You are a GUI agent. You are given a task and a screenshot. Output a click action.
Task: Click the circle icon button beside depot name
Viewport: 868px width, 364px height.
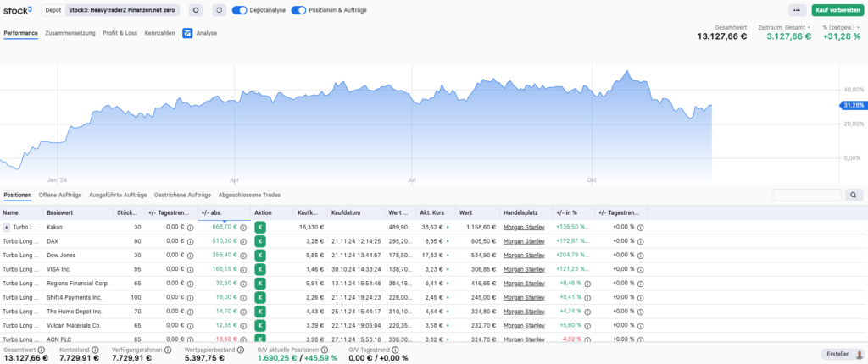click(196, 10)
